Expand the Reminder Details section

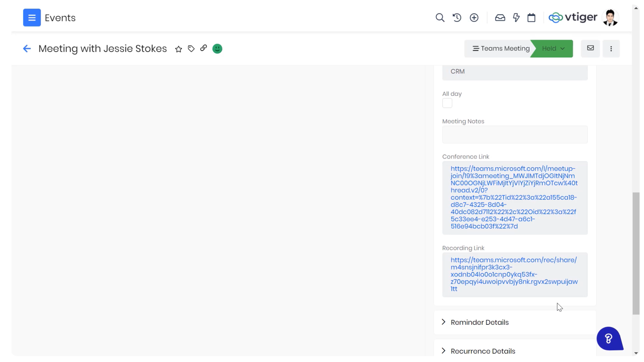point(515,322)
